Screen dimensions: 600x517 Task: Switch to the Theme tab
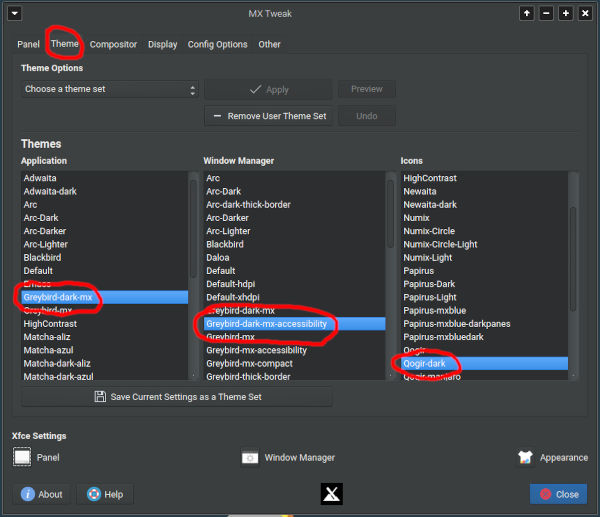tap(65, 44)
